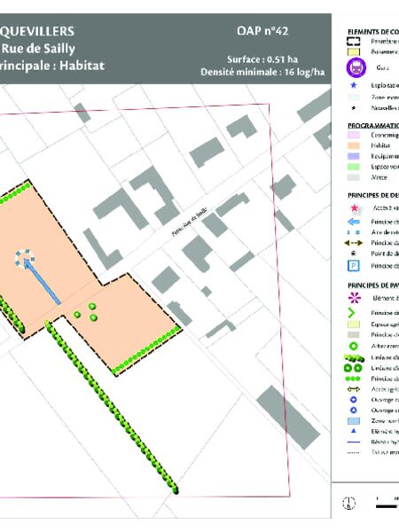Image resolution: width=399 pixels, height=532 pixels.
Task: Click the dashed perimeter rectangle legend symbol
Action: (x=353, y=42)
